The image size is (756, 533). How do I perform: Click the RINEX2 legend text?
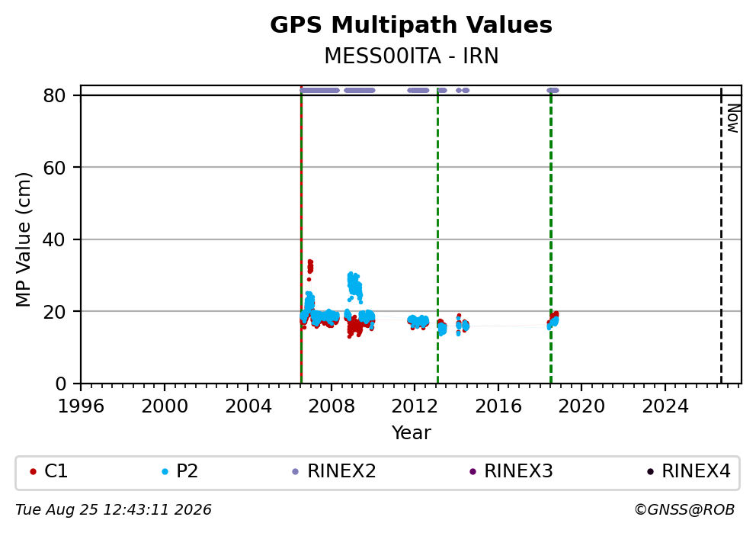341,471
